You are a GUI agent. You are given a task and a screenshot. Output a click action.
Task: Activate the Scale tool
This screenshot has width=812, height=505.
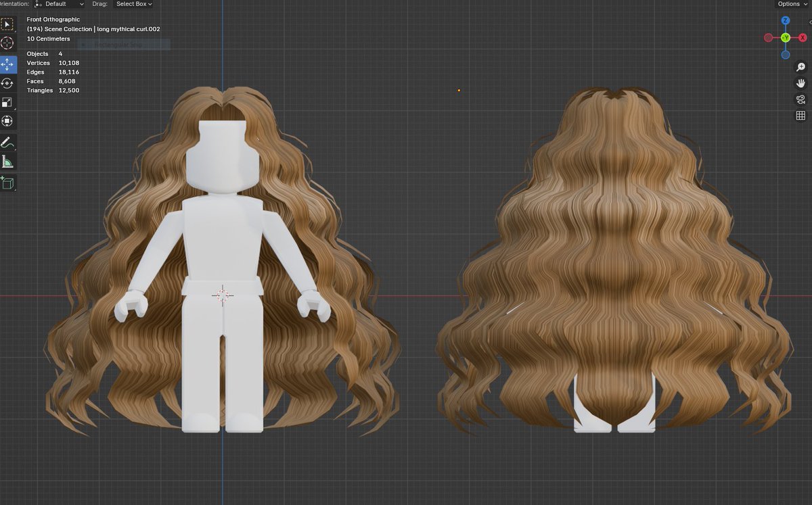[7, 103]
